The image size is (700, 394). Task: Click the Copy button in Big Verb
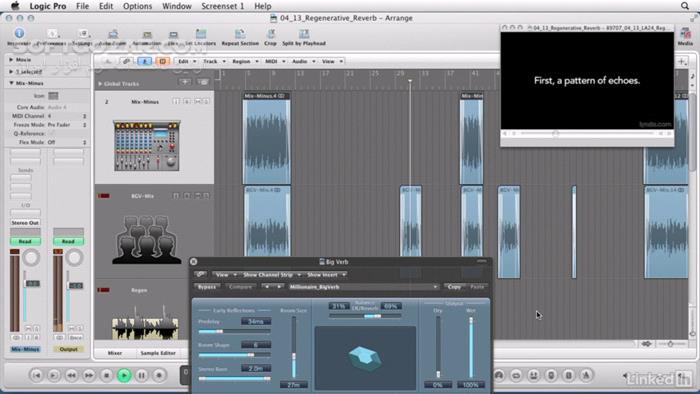454,287
